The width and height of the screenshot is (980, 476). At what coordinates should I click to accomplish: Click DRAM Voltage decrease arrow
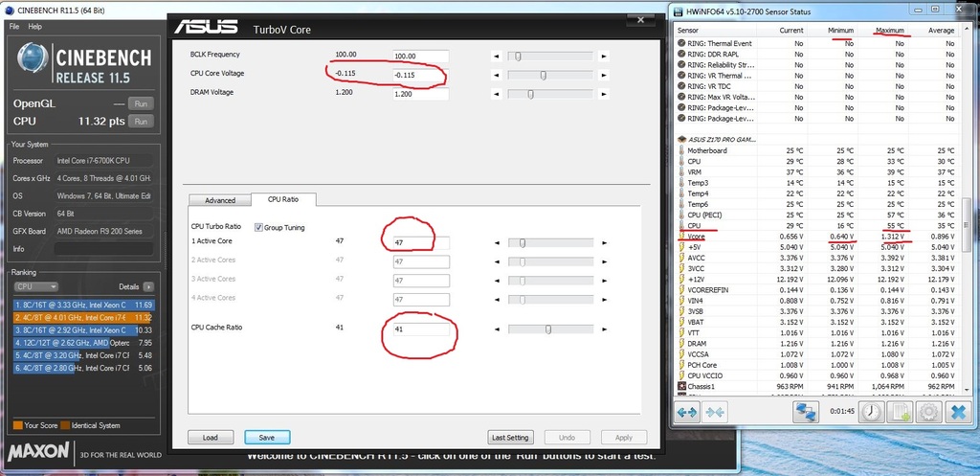click(x=497, y=95)
